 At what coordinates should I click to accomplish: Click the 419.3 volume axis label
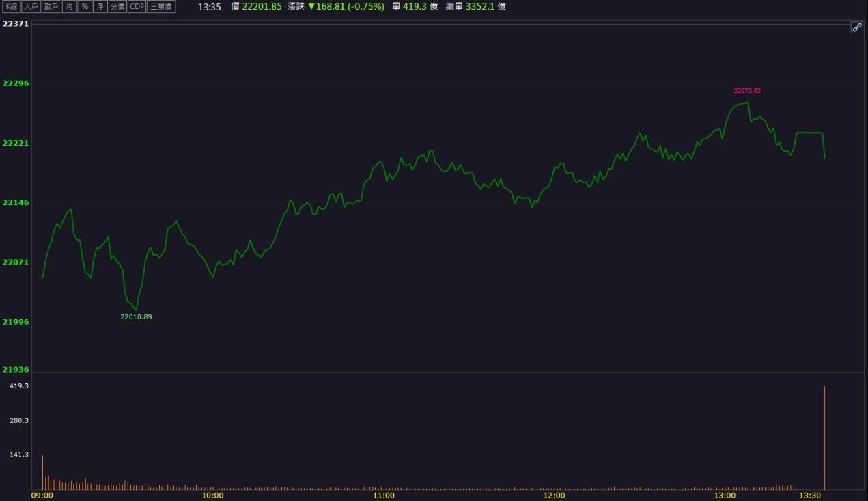(x=19, y=386)
